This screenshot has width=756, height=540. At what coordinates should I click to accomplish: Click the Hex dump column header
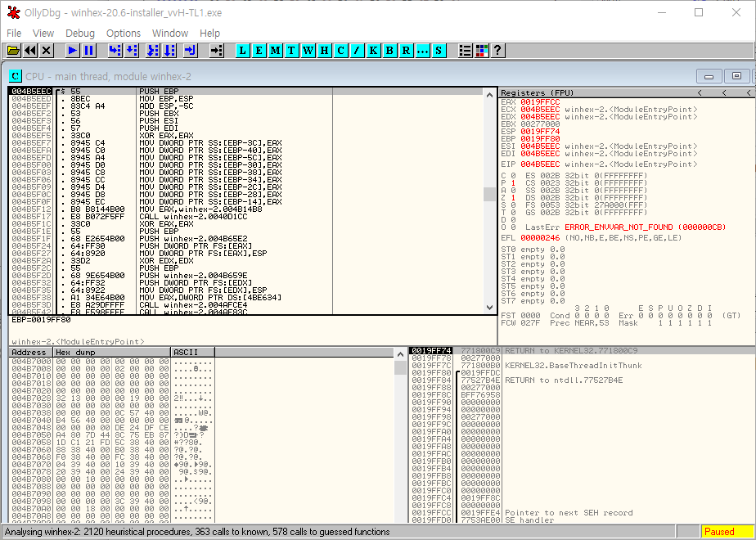coord(112,353)
